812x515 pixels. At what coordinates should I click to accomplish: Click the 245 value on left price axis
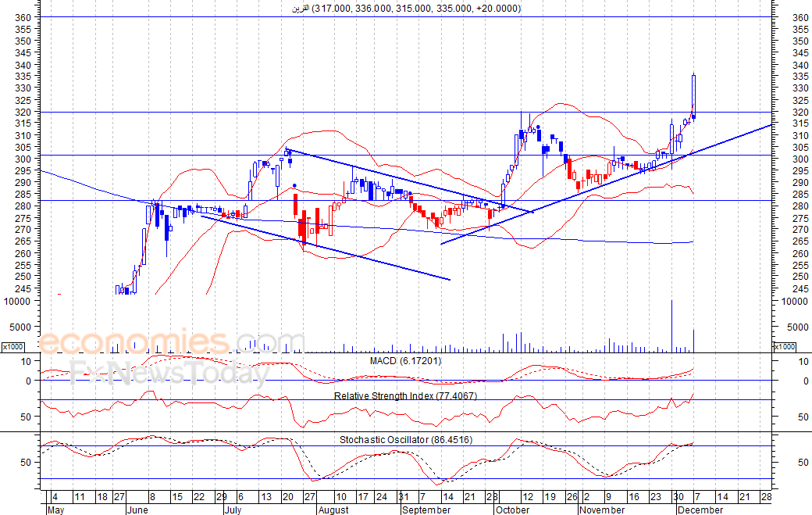(22, 288)
